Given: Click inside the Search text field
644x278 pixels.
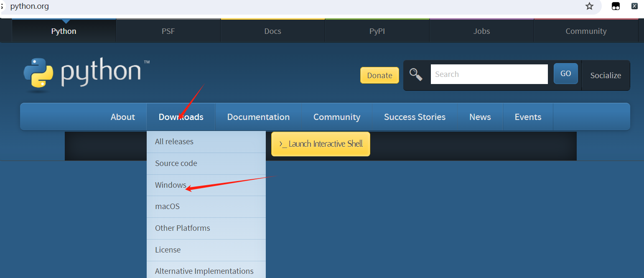Looking at the screenshot, I should point(489,74).
